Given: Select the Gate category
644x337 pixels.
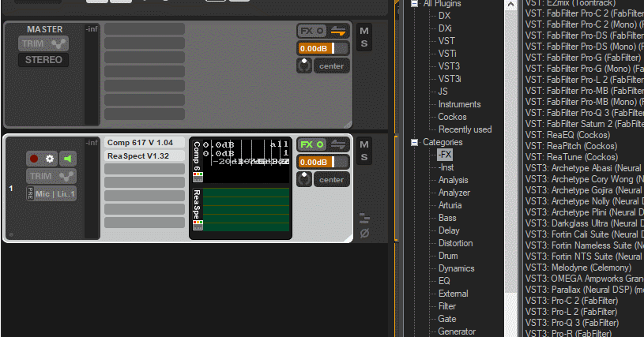Looking at the screenshot, I should 447,319.
